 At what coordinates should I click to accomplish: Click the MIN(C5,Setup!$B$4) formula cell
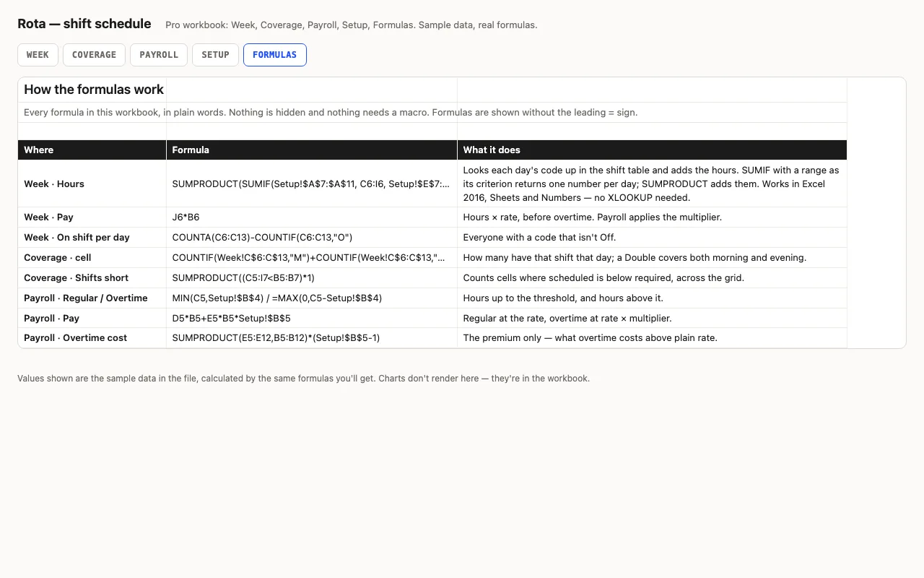click(312, 298)
